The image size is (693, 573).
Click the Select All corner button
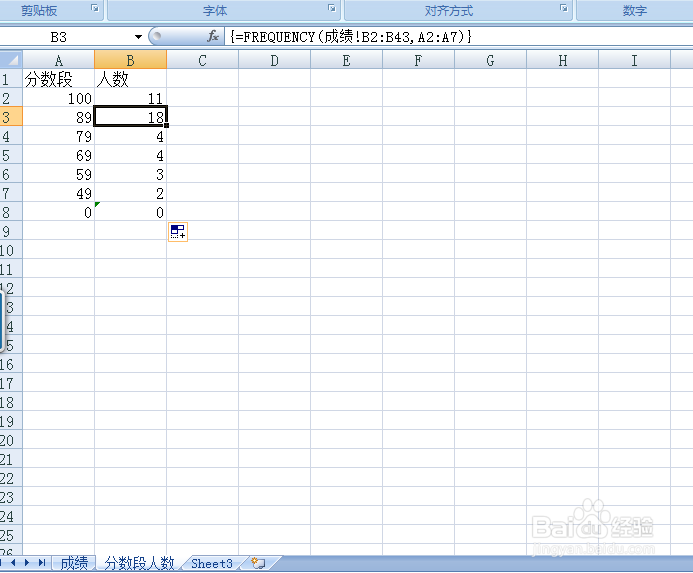tap(11, 59)
